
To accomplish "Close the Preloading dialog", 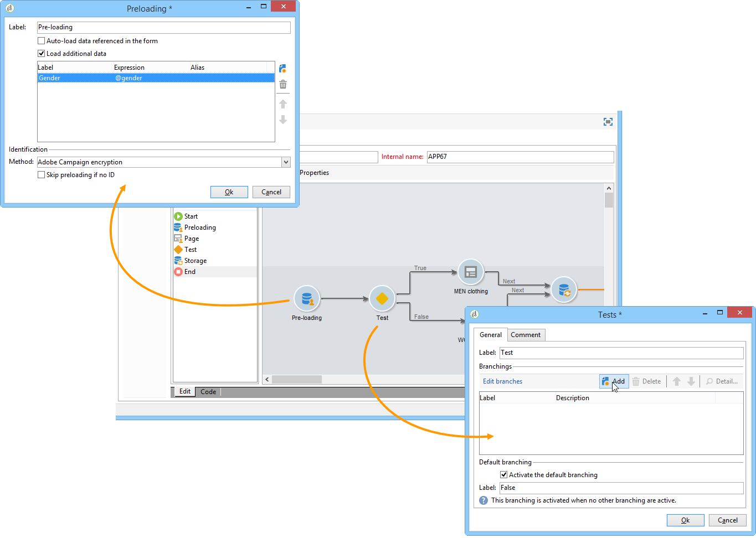I will [x=284, y=6].
